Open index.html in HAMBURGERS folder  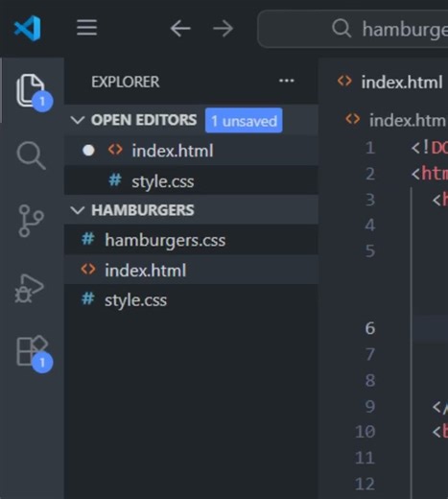(191, 270)
